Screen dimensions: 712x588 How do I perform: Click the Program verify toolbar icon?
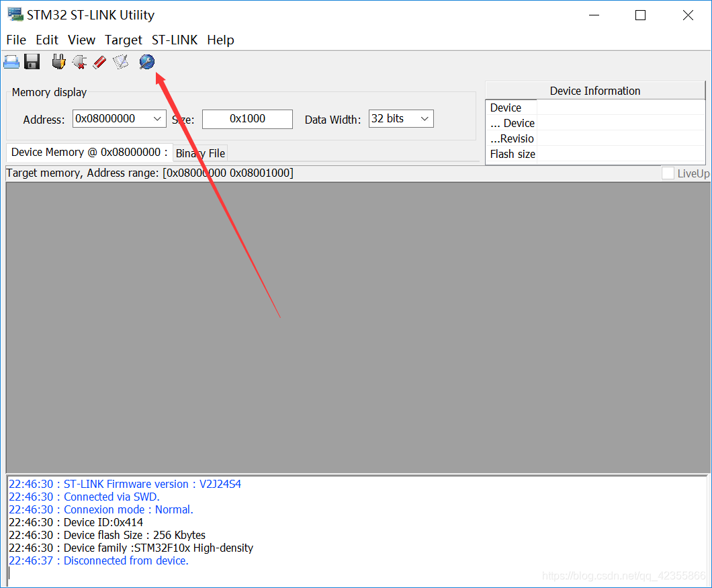pyautogui.click(x=121, y=62)
